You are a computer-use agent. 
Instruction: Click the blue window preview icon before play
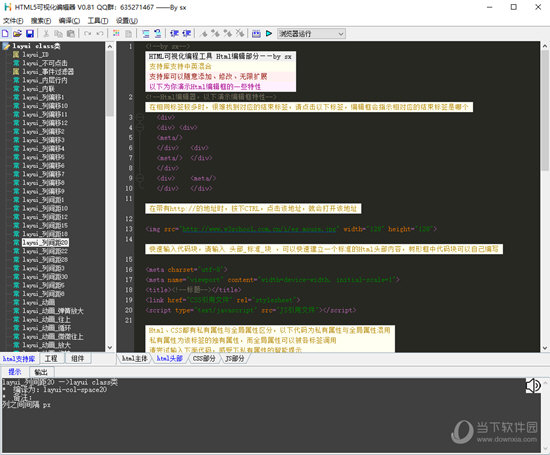point(256,34)
